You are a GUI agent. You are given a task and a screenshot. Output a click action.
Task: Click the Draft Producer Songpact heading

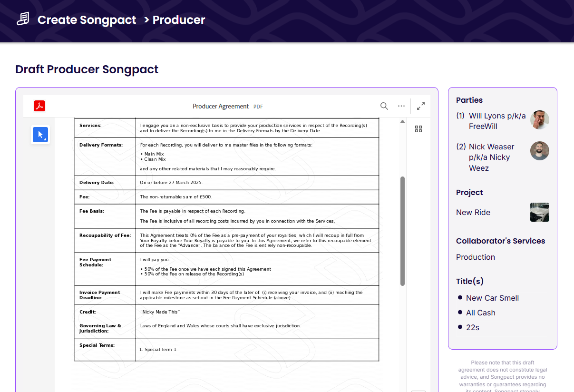(x=87, y=69)
